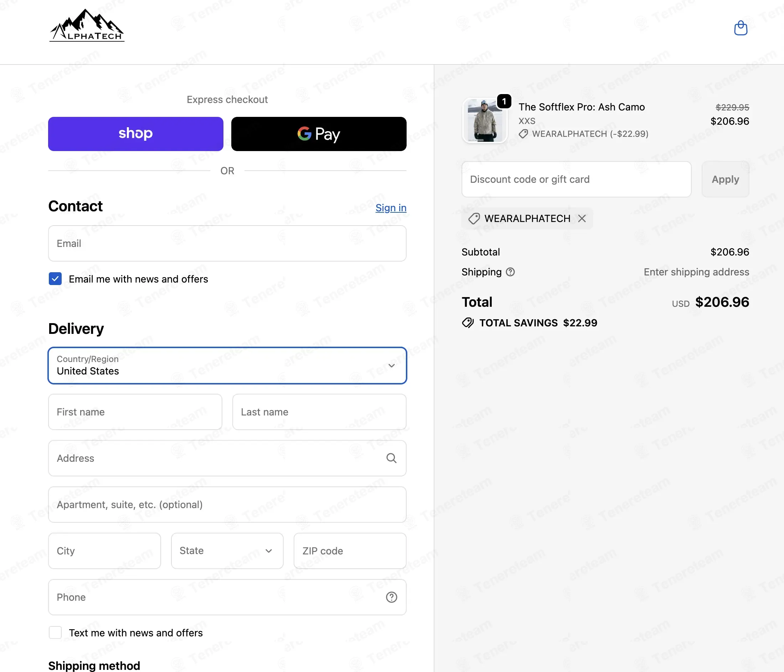Click the Sign in link
Screen dimensions: 784x672
[391, 208]
